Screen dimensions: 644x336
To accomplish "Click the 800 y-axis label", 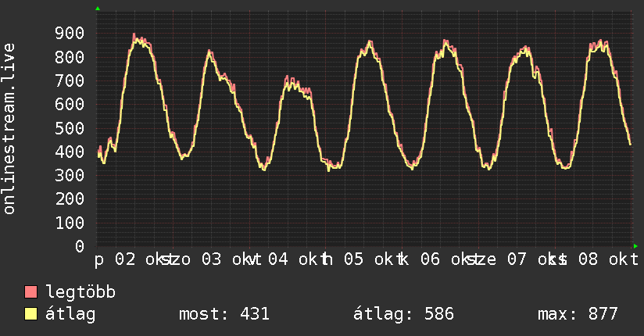I will click(x=70, y=57).
